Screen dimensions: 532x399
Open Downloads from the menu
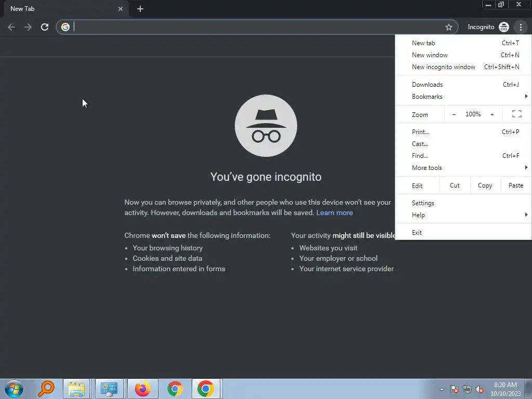coord(463,85)
